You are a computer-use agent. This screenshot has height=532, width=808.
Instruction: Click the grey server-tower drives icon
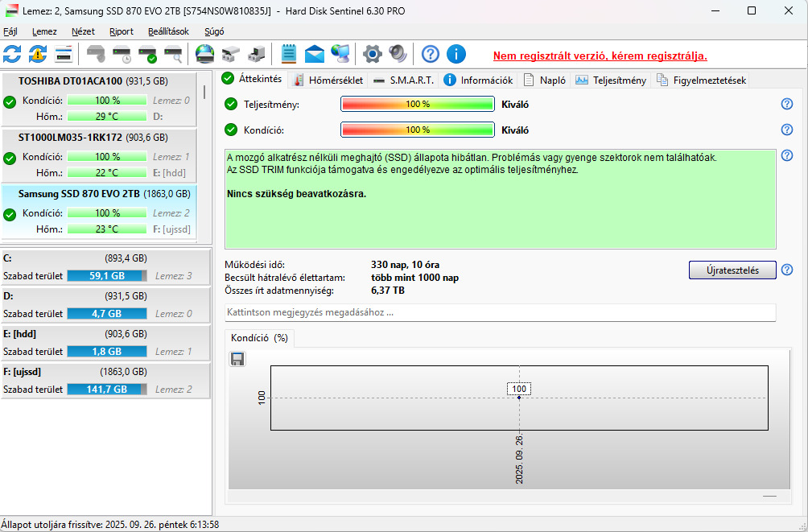click(257, 54)
